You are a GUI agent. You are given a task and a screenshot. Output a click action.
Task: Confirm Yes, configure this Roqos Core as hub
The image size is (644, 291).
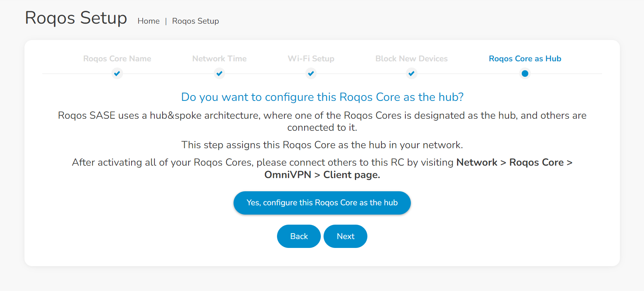tap(322, 203)
